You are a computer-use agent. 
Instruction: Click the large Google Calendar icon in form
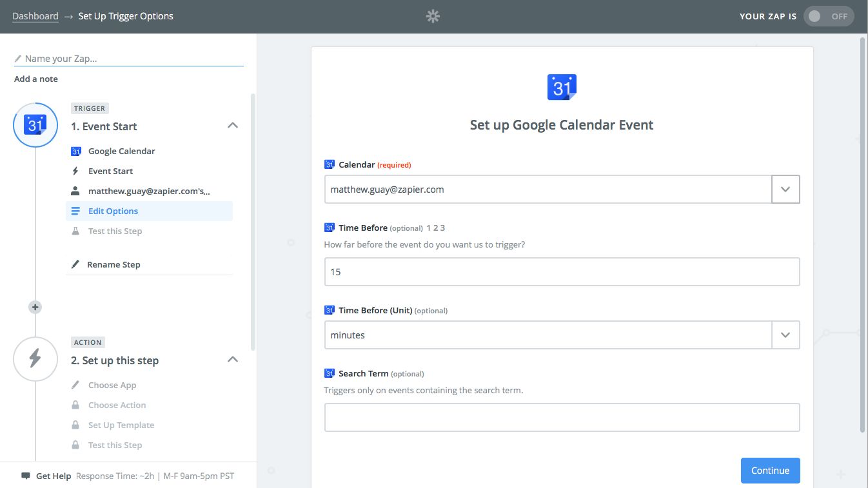click(x=562, y=87)
